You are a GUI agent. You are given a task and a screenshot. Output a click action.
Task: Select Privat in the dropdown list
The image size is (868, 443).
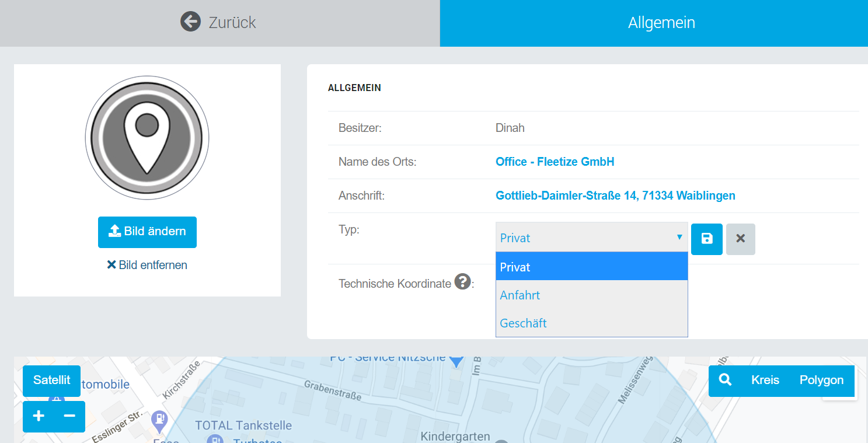click(x=591, y=267)
